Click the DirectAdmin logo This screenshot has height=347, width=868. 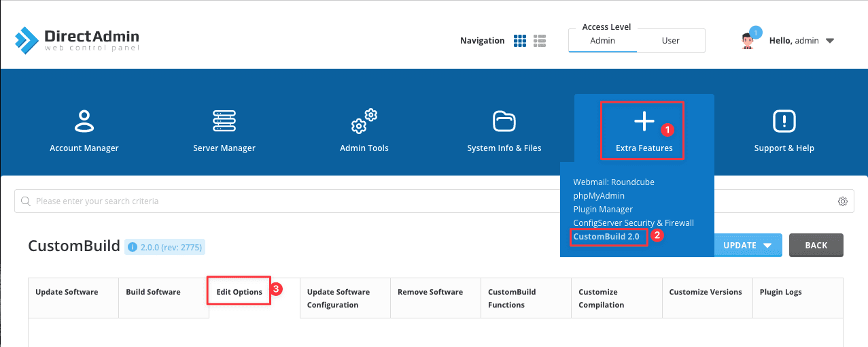[77, 40]
